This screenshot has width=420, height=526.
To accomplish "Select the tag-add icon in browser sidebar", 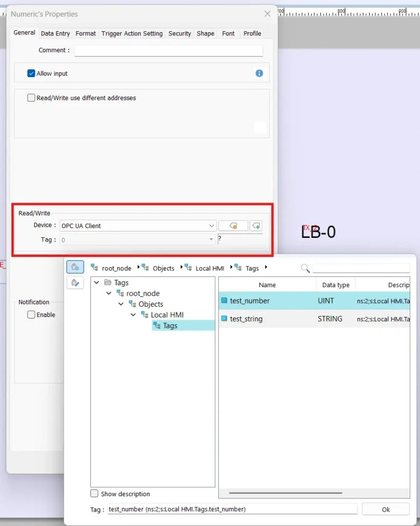I will click(x=75, y=267).
